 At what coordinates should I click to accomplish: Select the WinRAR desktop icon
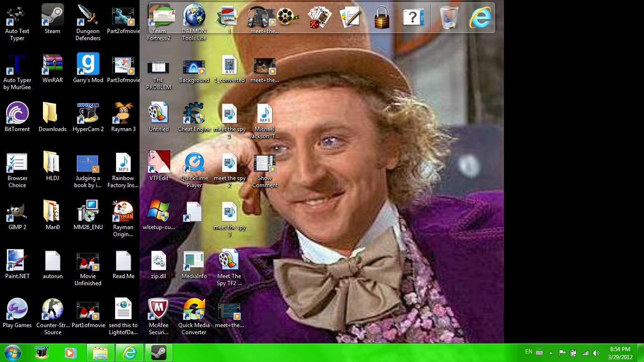(53, 68)
